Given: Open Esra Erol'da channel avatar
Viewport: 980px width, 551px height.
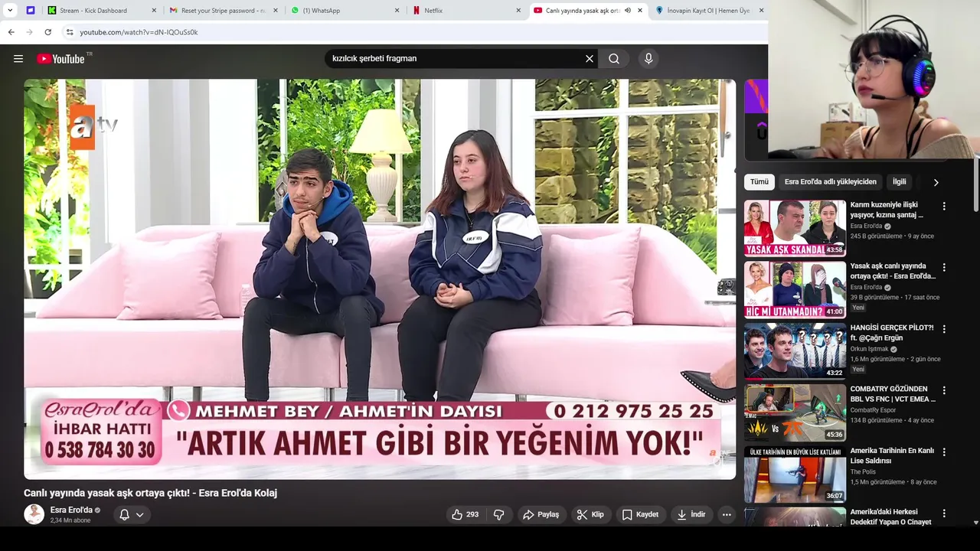Looking at the screenshot, I should click(34, 514).
